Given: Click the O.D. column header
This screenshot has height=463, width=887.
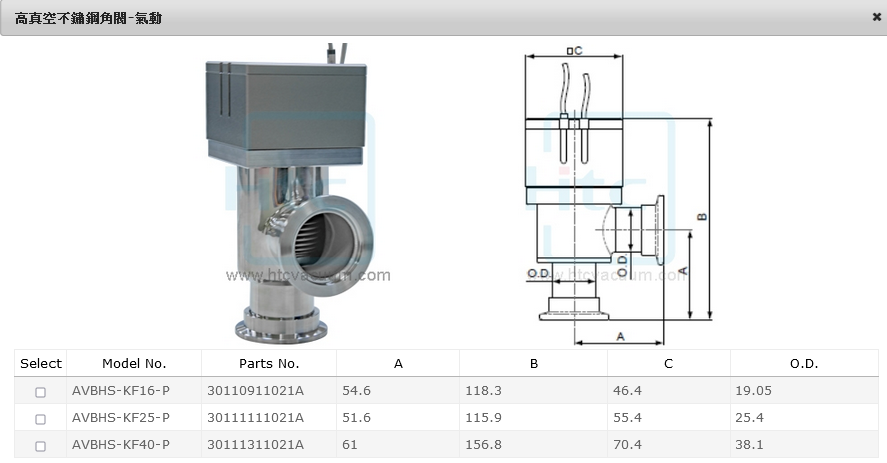Looking at the screenshot, I should point(804,364).
